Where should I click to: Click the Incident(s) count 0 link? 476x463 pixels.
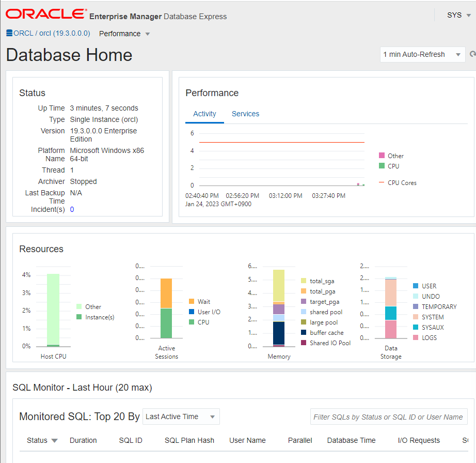tap(72, 210)
